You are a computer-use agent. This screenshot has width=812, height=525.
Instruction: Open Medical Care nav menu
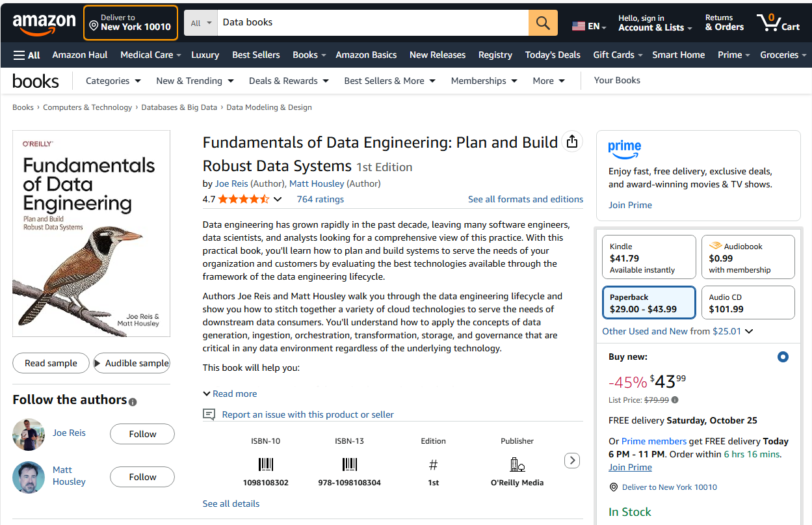tap(151, 55)
